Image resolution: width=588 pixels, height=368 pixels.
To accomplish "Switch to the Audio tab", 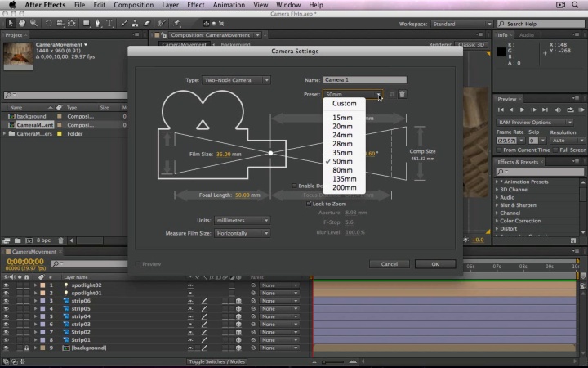I will pos(527,35).
